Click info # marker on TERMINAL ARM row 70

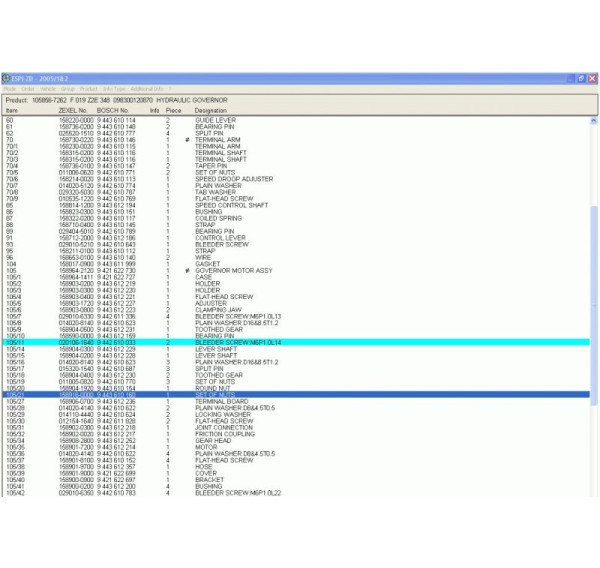(187, 139)
